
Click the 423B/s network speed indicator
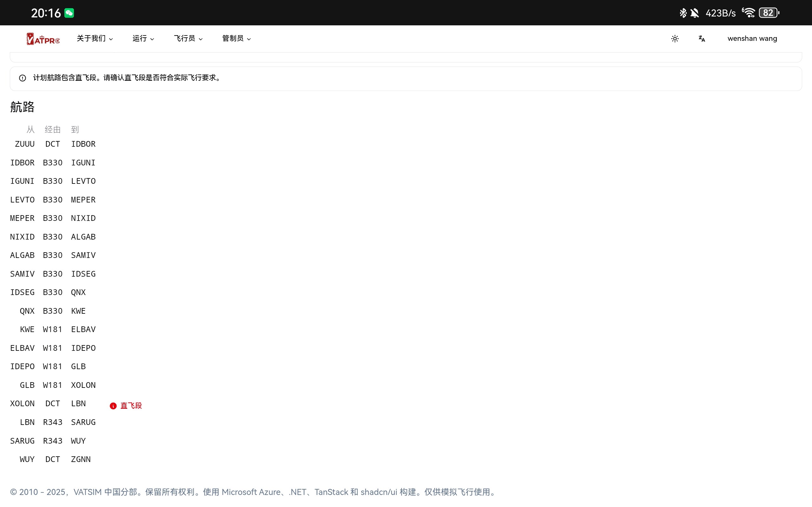click(720, 13)
